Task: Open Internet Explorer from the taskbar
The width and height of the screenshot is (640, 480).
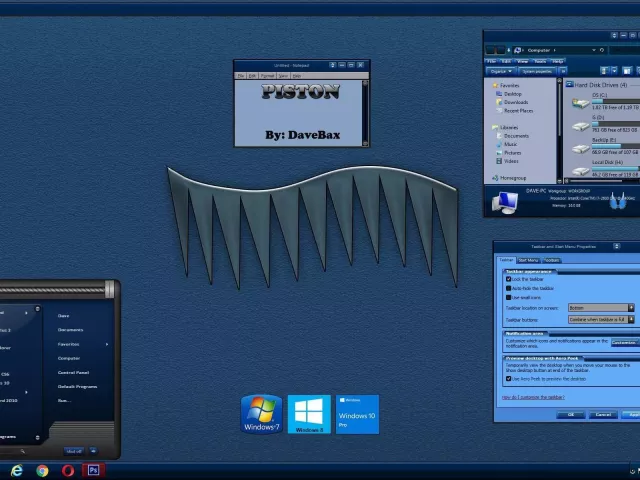Action: point(16,470)
